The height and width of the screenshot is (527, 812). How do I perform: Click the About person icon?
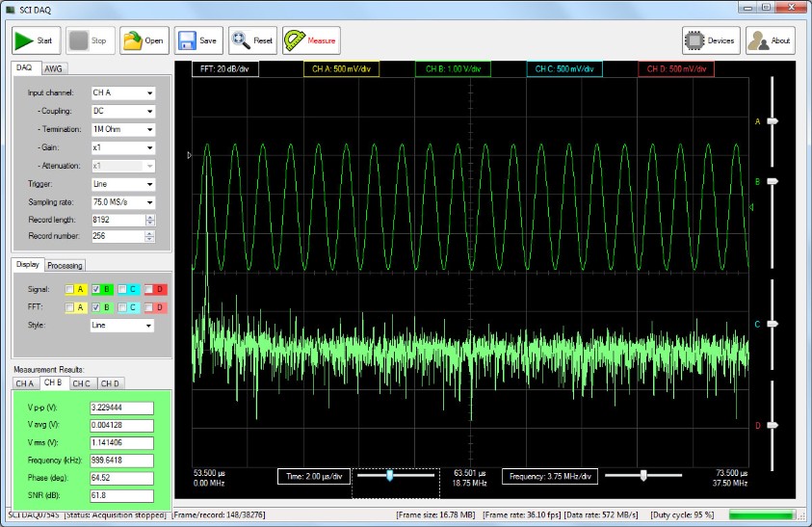point(758,40)
